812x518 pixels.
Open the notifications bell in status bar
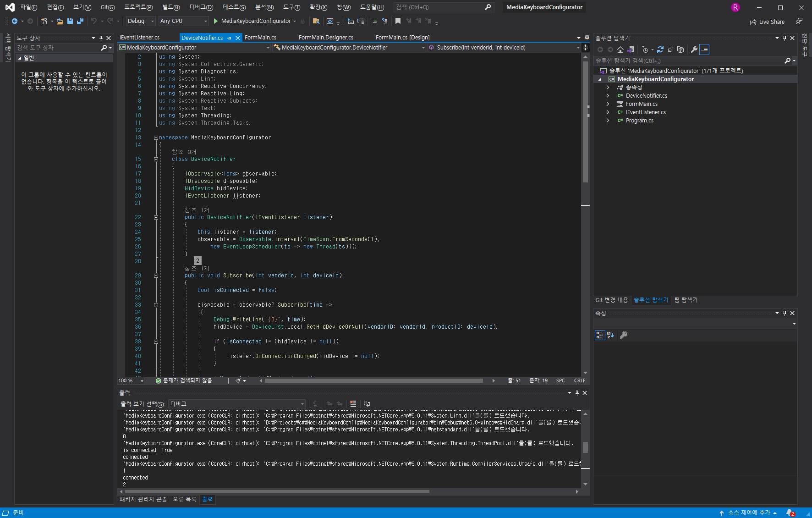click(790, 513)
